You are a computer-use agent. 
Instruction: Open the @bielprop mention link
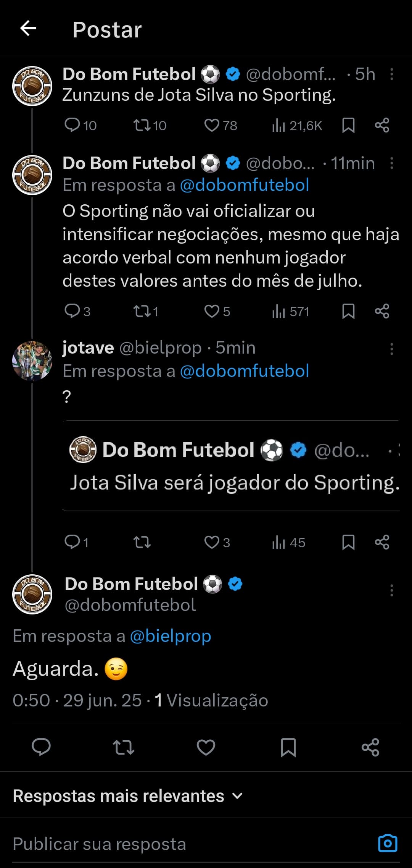171,636
